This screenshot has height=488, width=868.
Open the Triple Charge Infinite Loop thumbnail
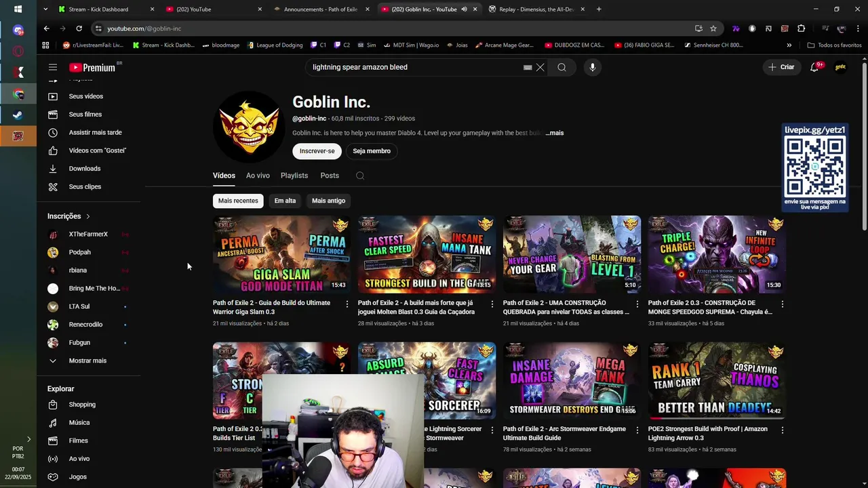(717, 254)
